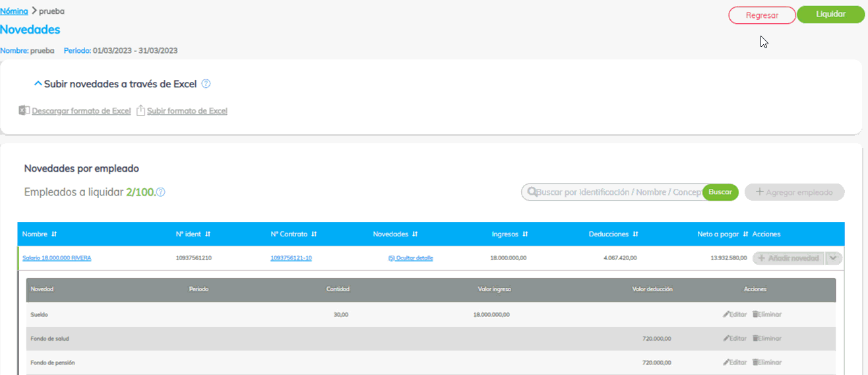The height and width of the screenshot is (375, 868).
Task: Collapse the Subir novedades a través de Excel section
Action: pyautogui.click(x=38, y=84)
